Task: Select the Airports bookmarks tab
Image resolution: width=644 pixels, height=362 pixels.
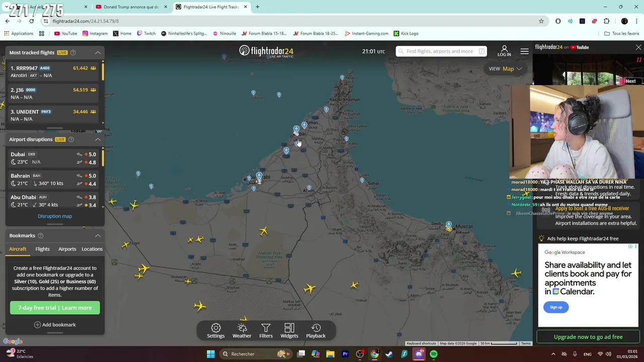Action: (x=67, y=249)
